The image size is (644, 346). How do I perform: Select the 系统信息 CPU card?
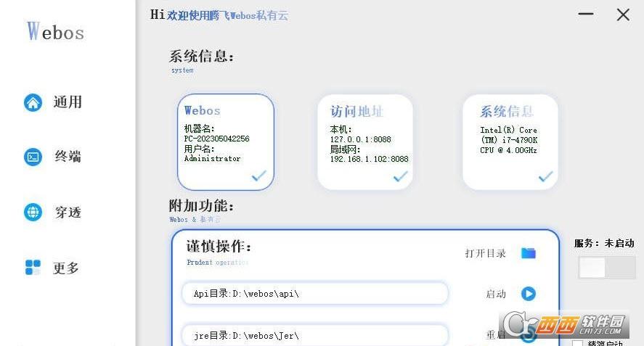[510, 142]
